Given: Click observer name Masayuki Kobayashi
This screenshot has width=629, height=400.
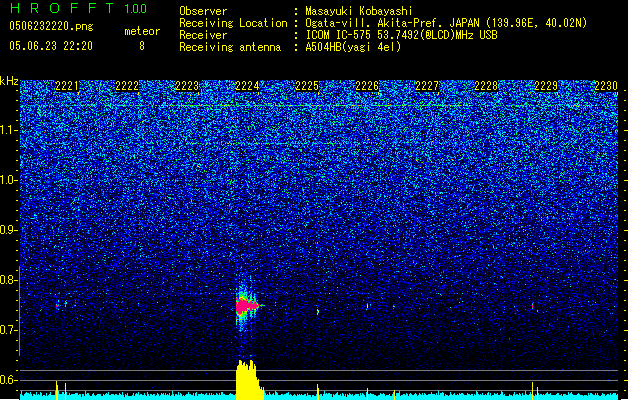Looking at the screenshot, I should 358,11.
